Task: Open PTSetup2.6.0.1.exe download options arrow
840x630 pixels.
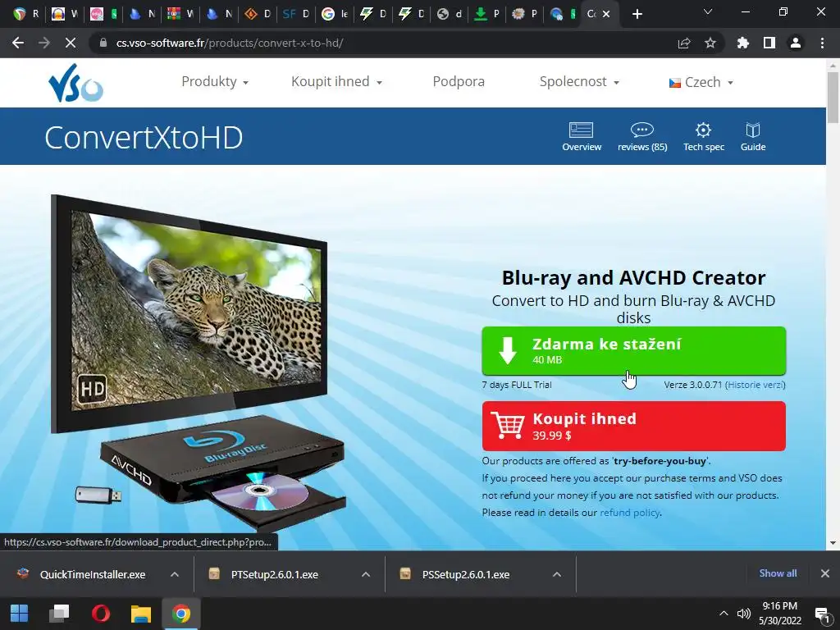Action: tap(366, 574)
